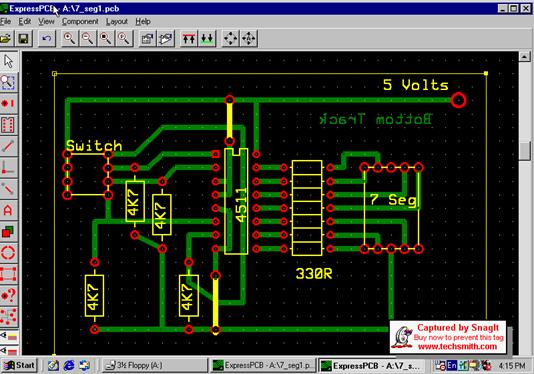Click the Zoom Out magnifier with minus sign

88,38
